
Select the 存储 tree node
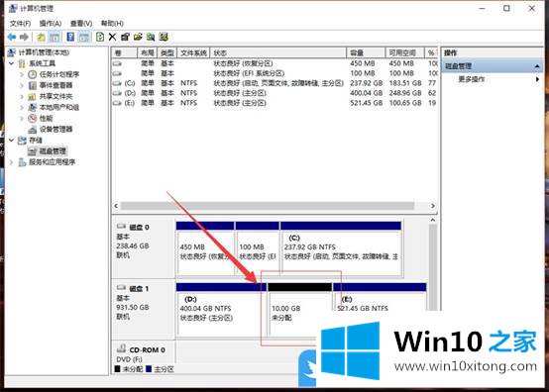(36, 141)
